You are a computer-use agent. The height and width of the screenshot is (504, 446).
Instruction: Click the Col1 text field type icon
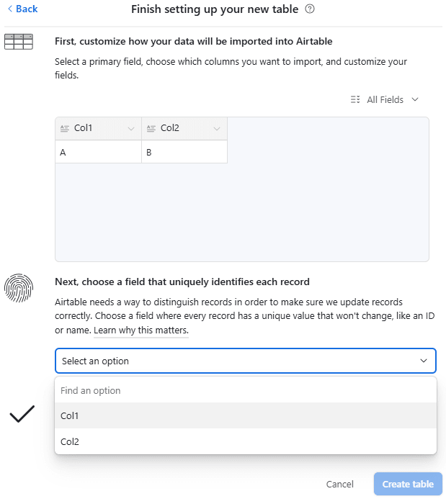(65, 129)
